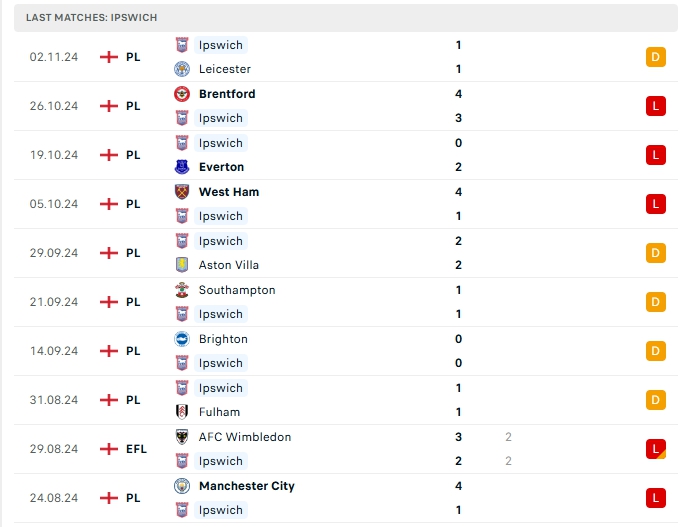Open the Manchester City team link
689x527 pixels.
click(x=246, y=486)
